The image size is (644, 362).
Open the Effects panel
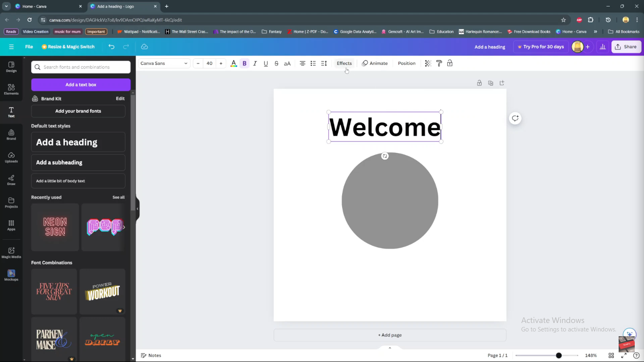click(x=344, y=63)
